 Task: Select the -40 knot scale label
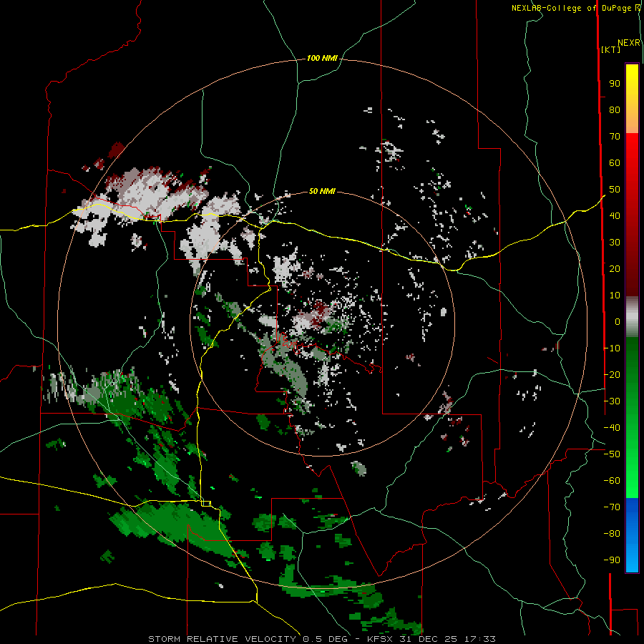(x=612, y=428)
